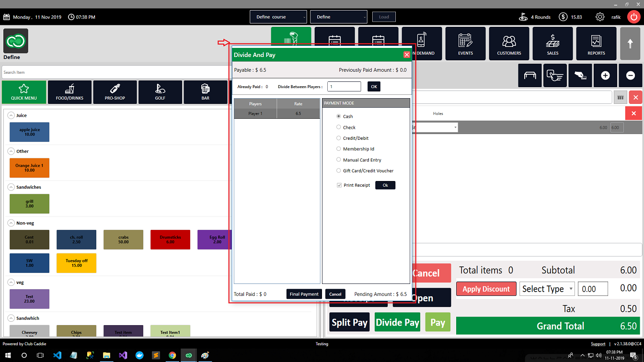Open settings gear in top bar

pyautogui.click(x=600, y=17)
